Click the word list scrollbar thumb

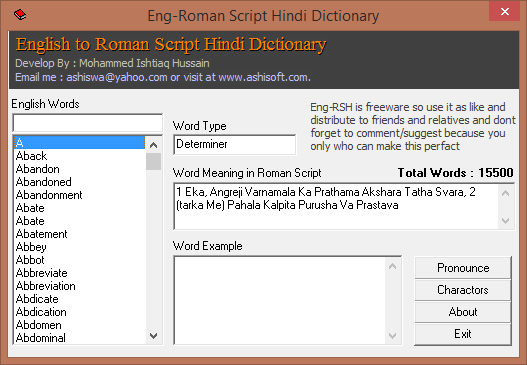pos(154,161)
